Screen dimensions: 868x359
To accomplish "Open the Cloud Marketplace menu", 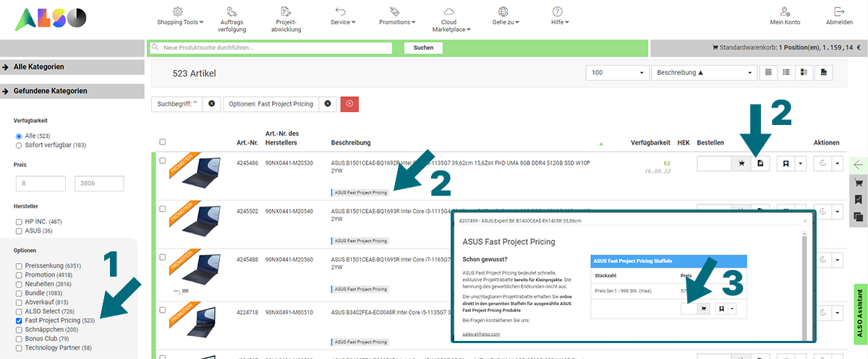I will pyautogui.click(x=451, y=20).
